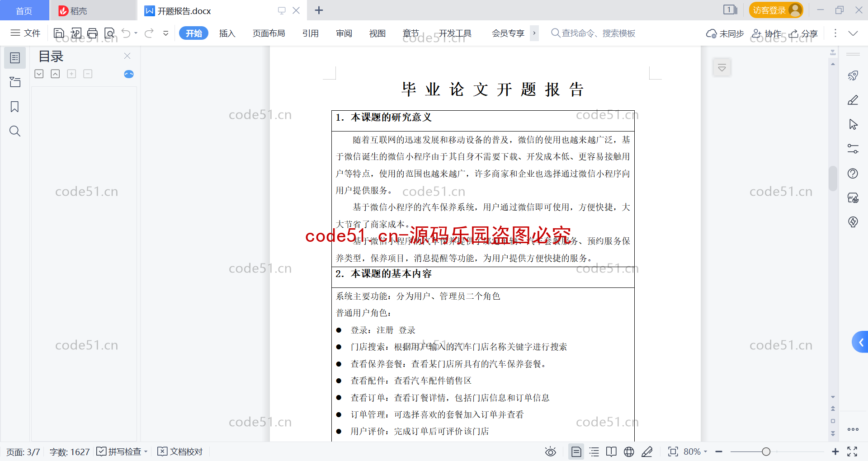Viewport: 868px width, 461px height.
Task: Open the outline/TOC panel icon in the sidebar
Action: (15, 58)
